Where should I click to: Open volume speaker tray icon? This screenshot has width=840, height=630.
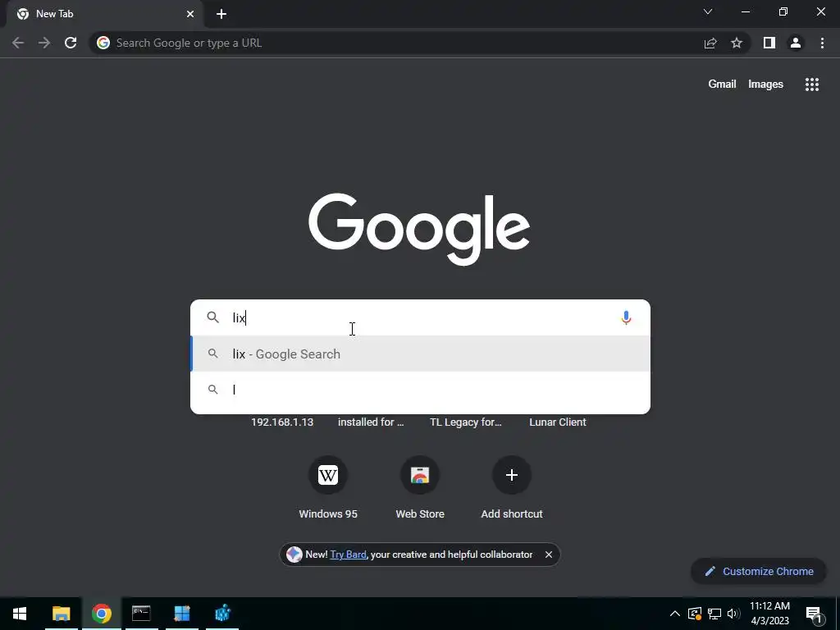pyautogui.click(x=733, y=614)
